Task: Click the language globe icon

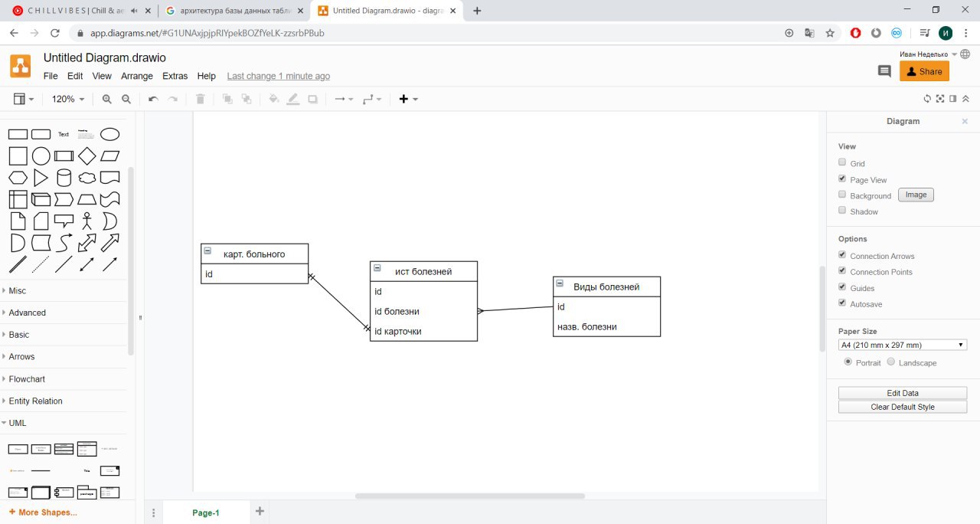Action: click(965, 54)
